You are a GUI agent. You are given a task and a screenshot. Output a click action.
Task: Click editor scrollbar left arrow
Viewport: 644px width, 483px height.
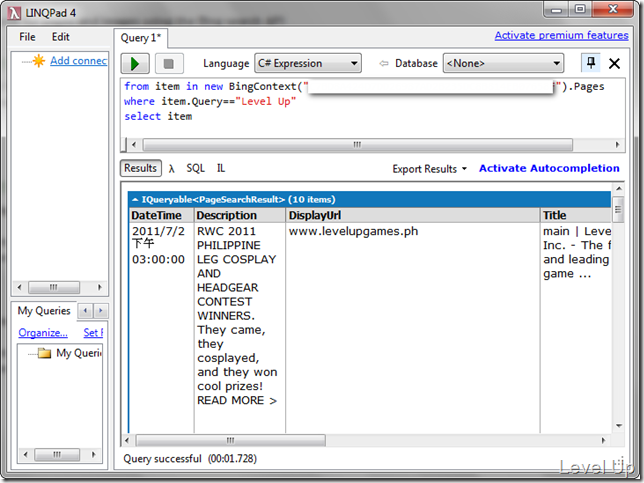point(133,145)
